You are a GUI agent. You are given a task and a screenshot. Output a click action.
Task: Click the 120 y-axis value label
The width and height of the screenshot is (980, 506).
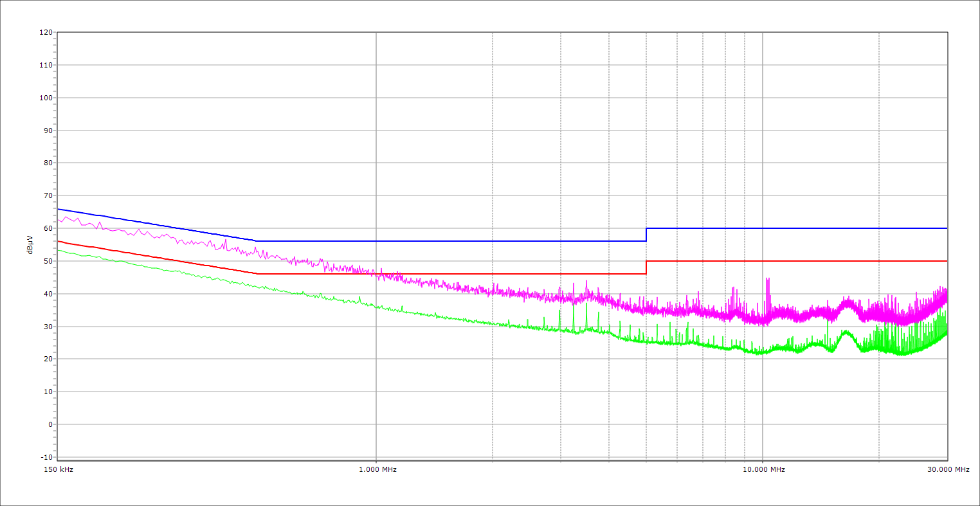click(x=46, y=33)
